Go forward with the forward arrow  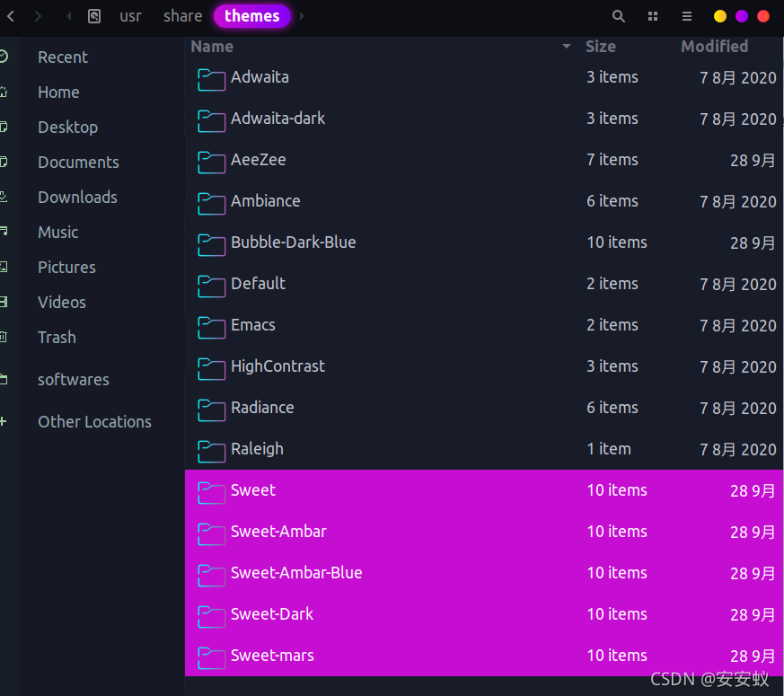[x=38, y=16]
